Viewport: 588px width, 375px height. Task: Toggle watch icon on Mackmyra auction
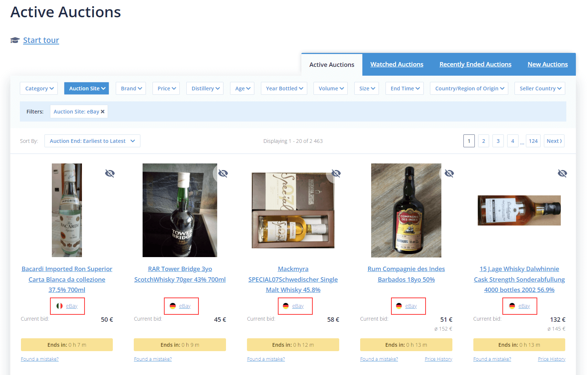336,173
